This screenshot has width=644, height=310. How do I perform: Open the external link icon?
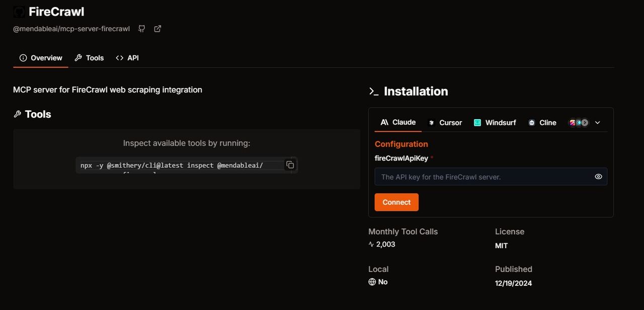(x=157, y=29)
